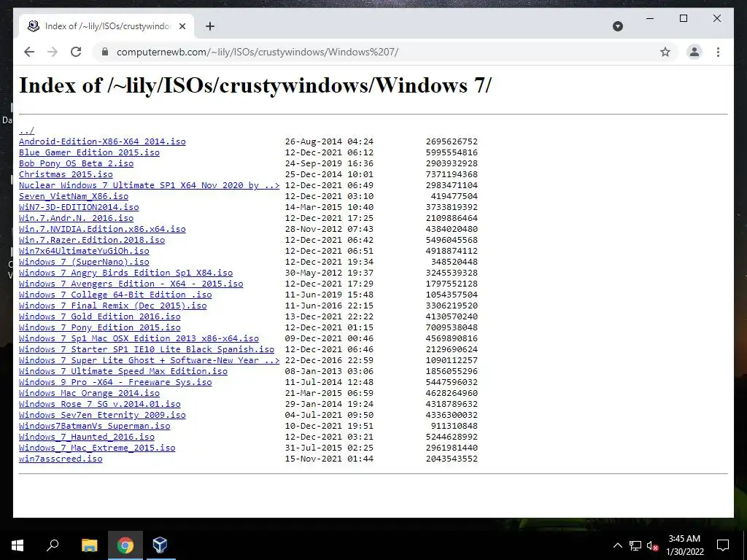Click the file size 2695626752
Image resolution: width=747 pixels, height=560 pixels.
(452, 141)
